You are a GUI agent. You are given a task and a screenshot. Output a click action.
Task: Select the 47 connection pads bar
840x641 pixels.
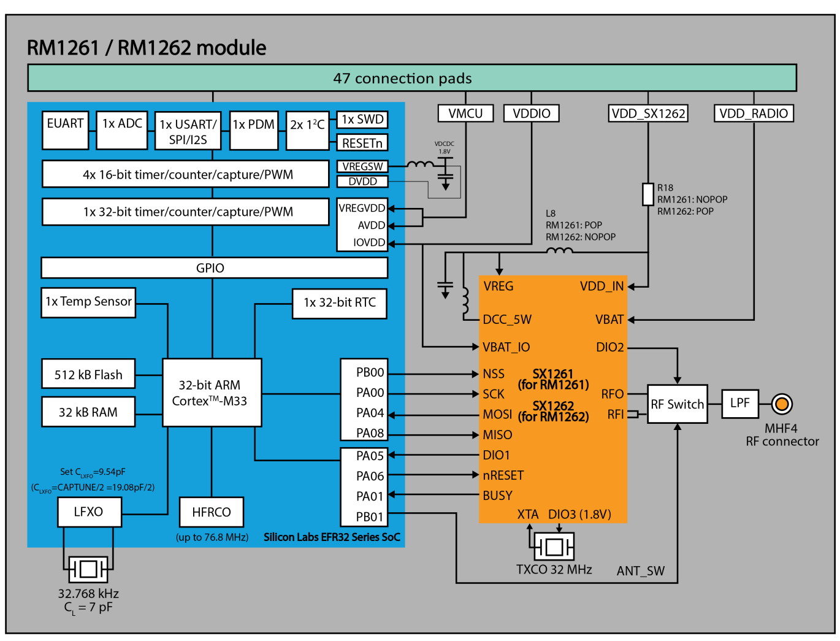412,78
